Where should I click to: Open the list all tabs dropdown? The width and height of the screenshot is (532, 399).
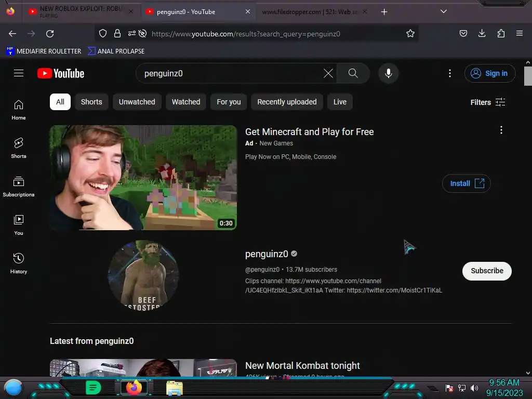coord(444,11)
